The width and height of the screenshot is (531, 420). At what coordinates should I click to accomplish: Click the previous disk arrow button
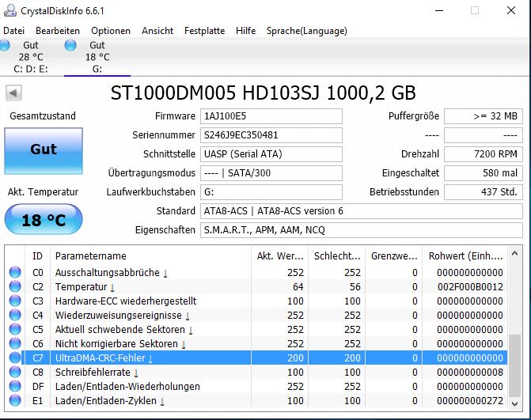click(14, 93)
